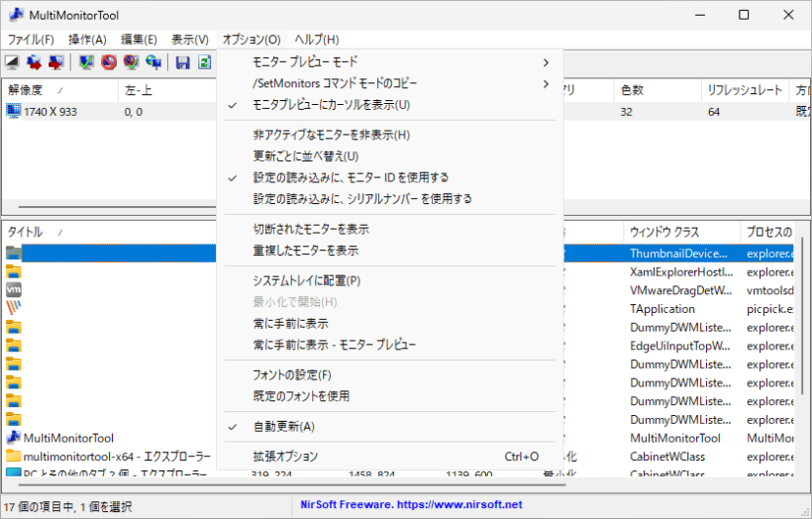Click folder icon in XamlExplorerHostI row

(x=14, y=271)
